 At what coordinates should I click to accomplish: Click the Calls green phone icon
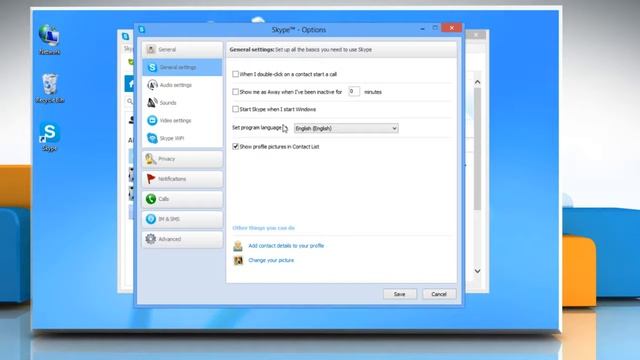(151, 199)
